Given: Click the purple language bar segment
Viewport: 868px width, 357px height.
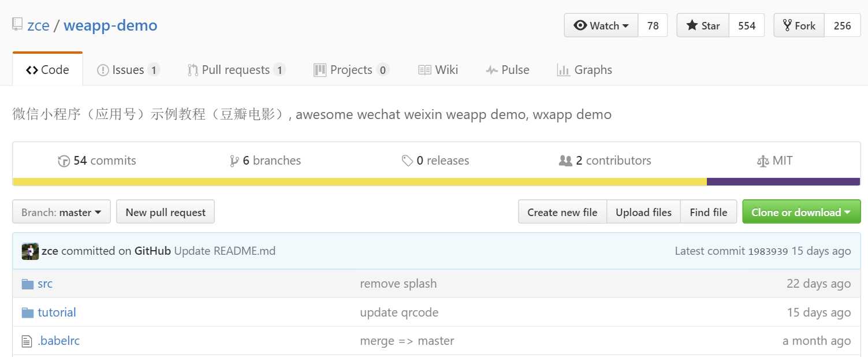Looking at the screenshot, I should click(x=784, y=182).
